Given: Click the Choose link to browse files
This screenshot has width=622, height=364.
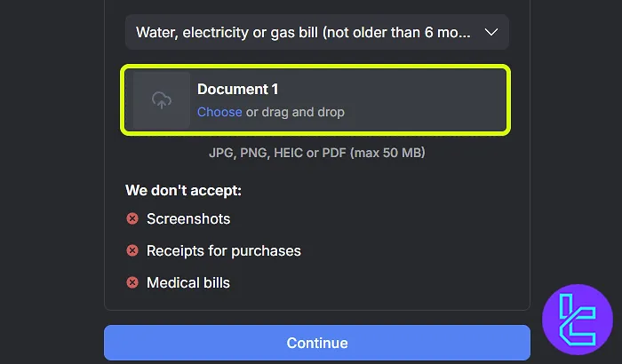Looking at the screenshot, I should tap(219, 112).
